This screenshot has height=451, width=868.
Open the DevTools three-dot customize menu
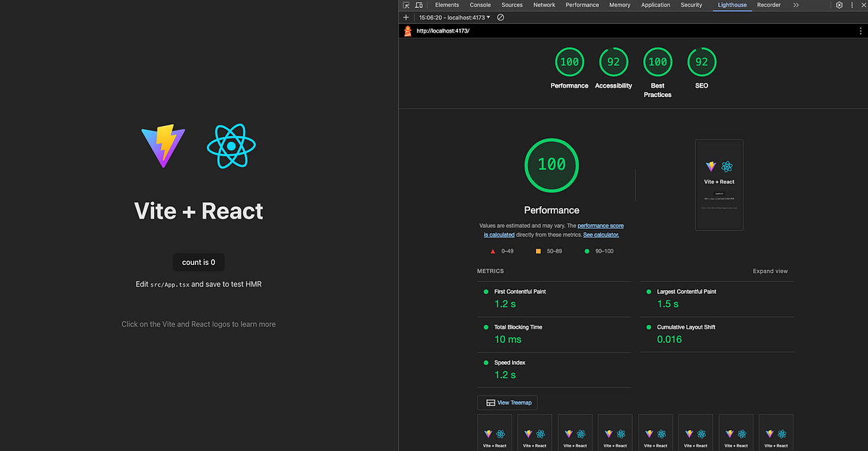(852, 5)
